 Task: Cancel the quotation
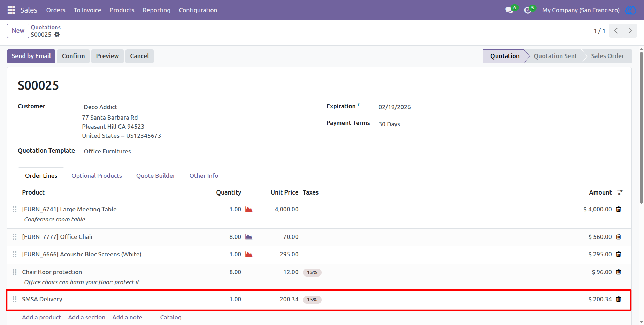tap(139, 56)
